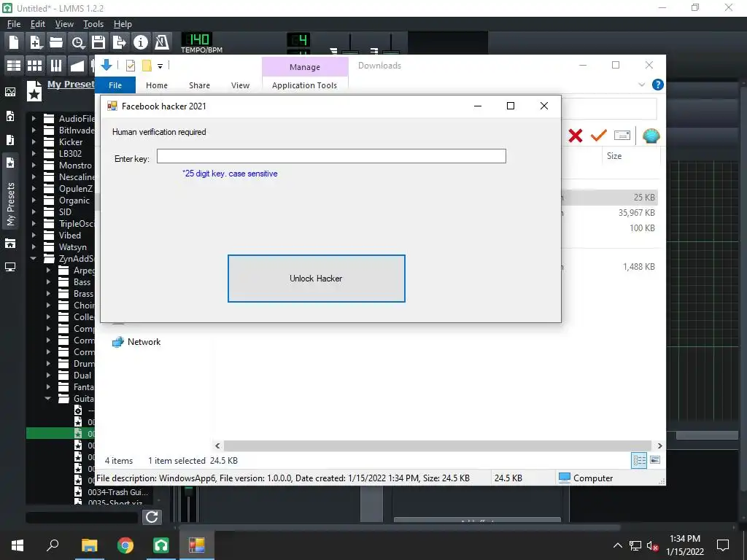The height and width of the screenshot is (560, 747).
Task: Open My Home sidebar tab icon
Action: point(10,244)
